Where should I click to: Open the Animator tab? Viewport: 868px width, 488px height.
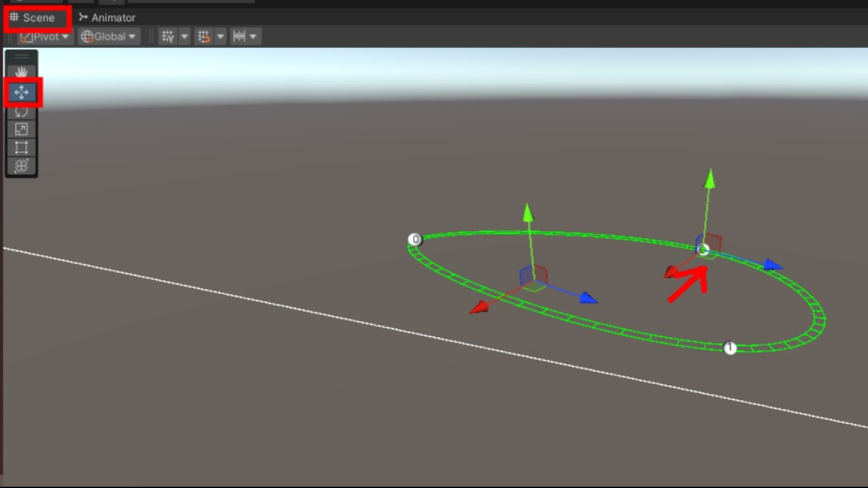click(107, 18)
